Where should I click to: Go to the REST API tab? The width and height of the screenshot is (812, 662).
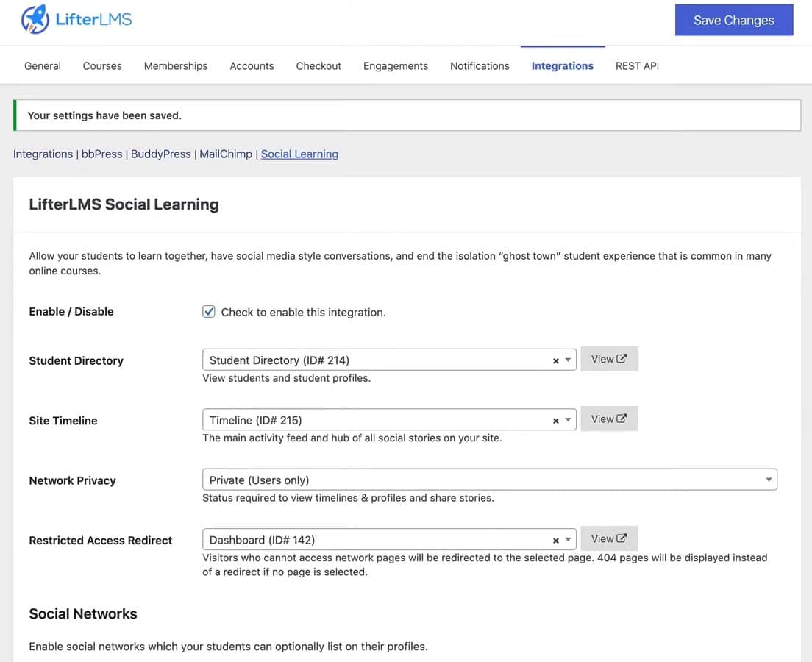tap(637, 65)
